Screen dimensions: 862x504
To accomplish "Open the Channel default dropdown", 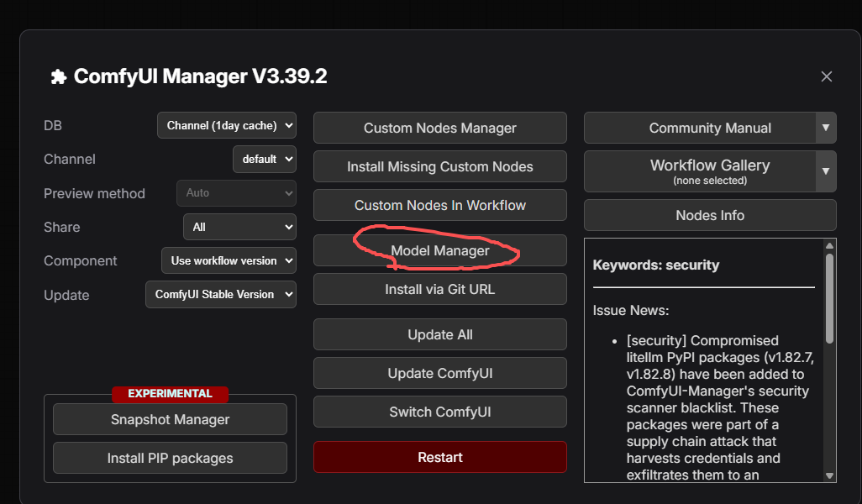I will tap(265, 159).
